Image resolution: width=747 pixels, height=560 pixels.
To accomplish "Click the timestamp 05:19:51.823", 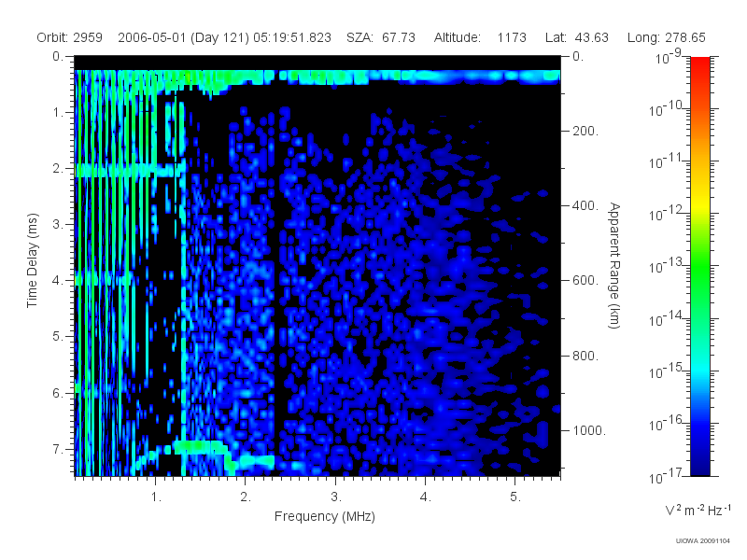I will (x=292, y=37).
